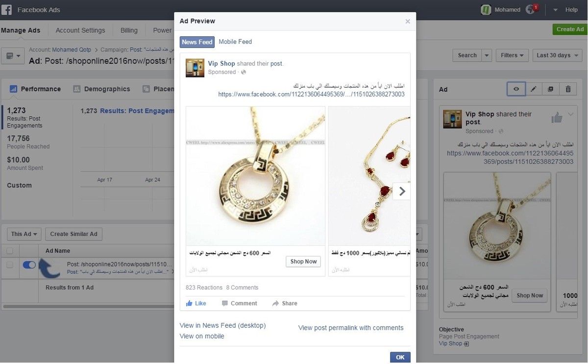
Task: Switch to the Placement tab
Action: 158,89
